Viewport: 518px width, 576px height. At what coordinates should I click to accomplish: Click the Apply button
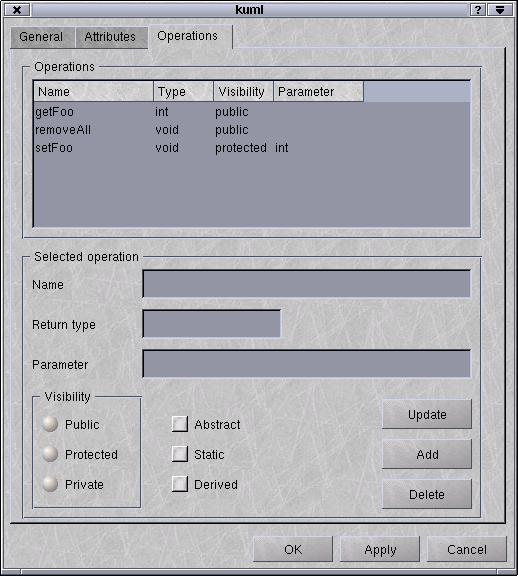click(380, 550)
